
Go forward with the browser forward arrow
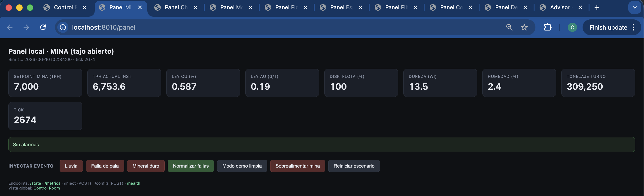pos(26,27)
